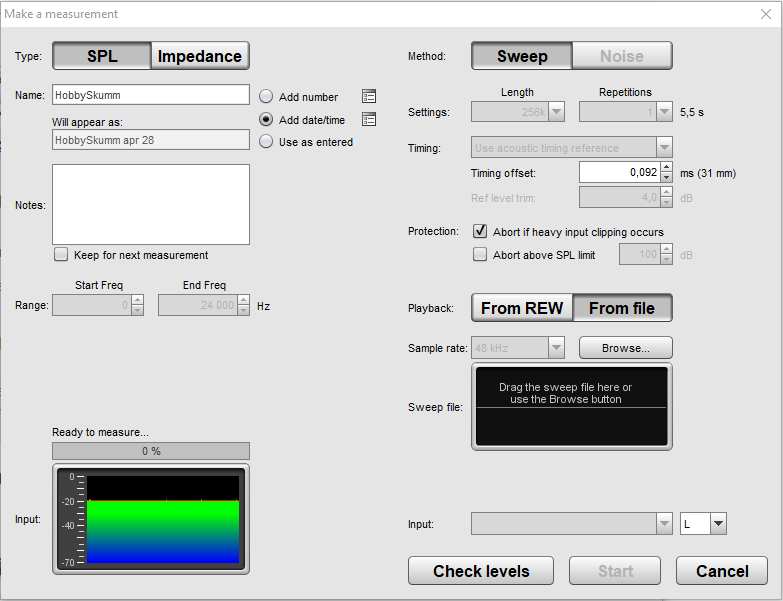Click the Timing offset input field
This screenshot has width=783, height=601.
620,172
